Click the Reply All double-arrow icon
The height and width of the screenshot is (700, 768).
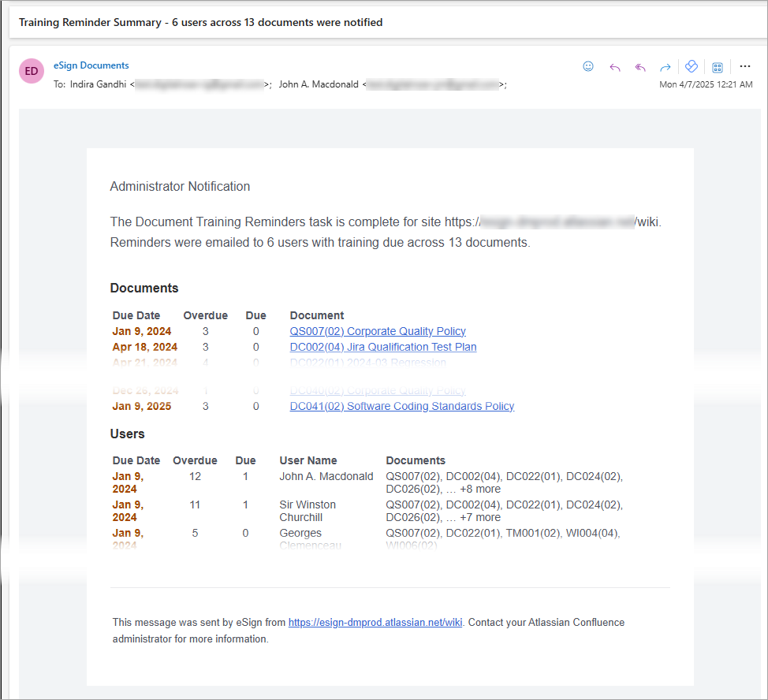pos(640,67)
